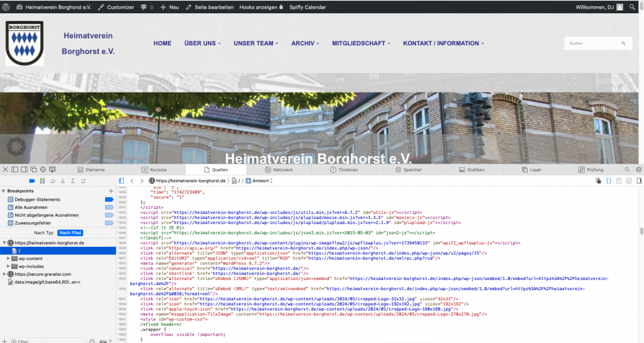Expand the secure.gravatar.com tree node
The width and height of the screenshot is (644, 343).
pos(5,274)
